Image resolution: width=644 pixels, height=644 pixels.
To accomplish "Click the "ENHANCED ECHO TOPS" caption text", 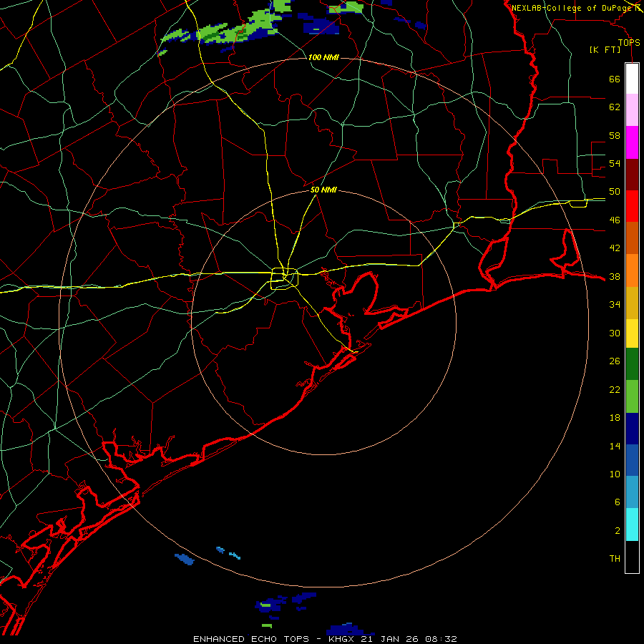I will coord(251,639).
